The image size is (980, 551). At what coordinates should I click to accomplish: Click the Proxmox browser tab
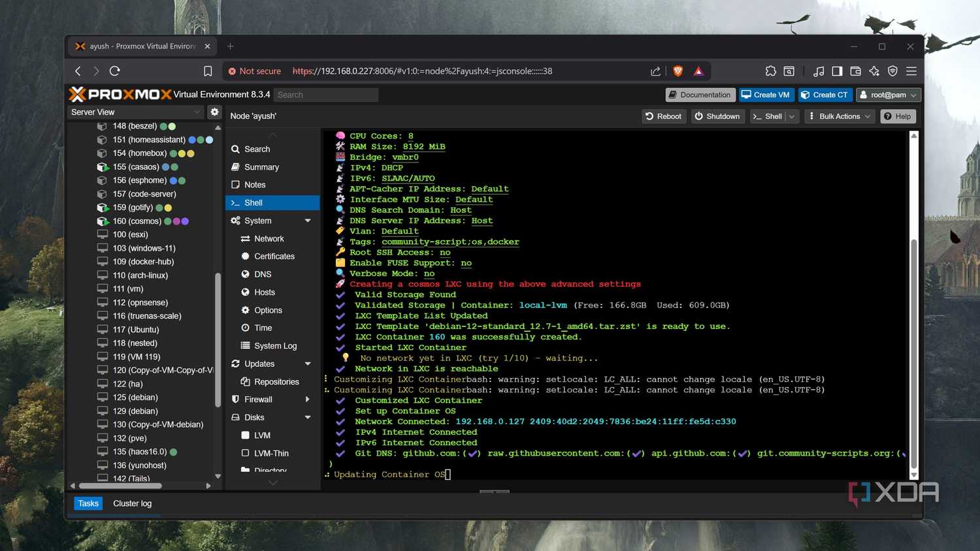point(142,46)
